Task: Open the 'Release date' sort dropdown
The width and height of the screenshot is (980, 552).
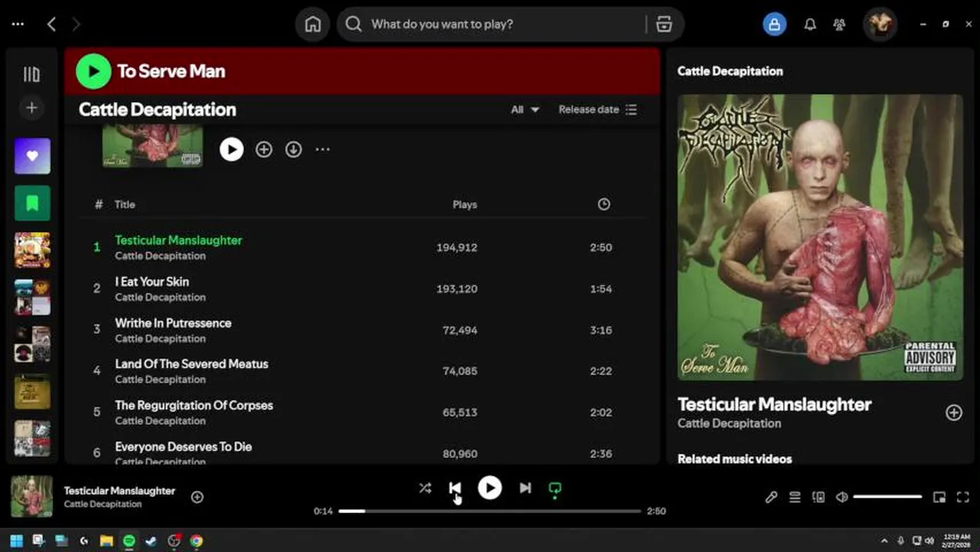Action: (x=597, y=110)
